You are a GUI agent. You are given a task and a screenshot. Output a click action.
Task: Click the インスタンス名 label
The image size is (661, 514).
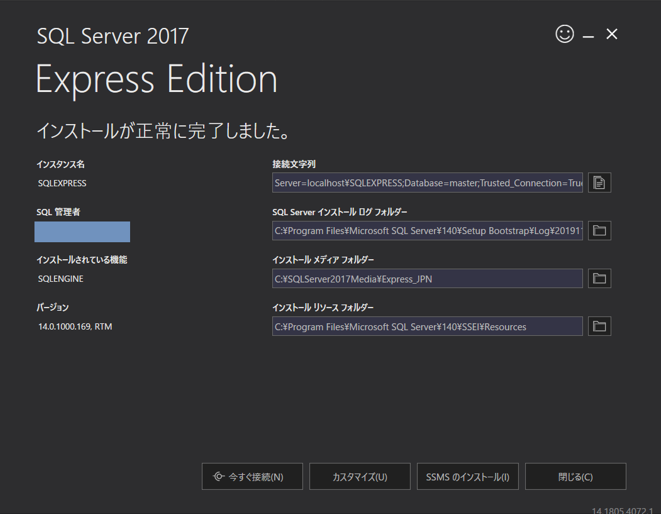pos(60,164)
